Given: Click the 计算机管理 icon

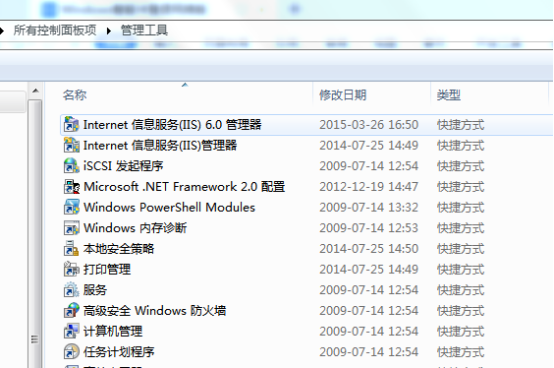Looking at the screenshot, I should coord(71,331).
